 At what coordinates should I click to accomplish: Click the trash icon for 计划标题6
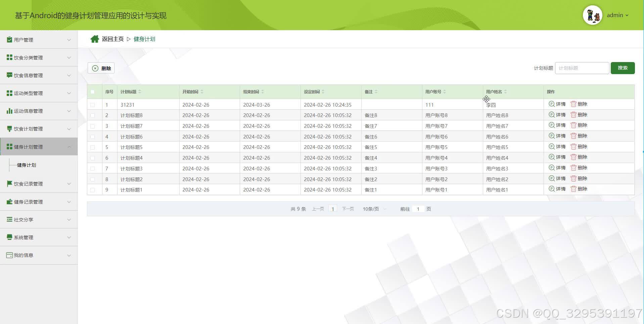(573, 136)
